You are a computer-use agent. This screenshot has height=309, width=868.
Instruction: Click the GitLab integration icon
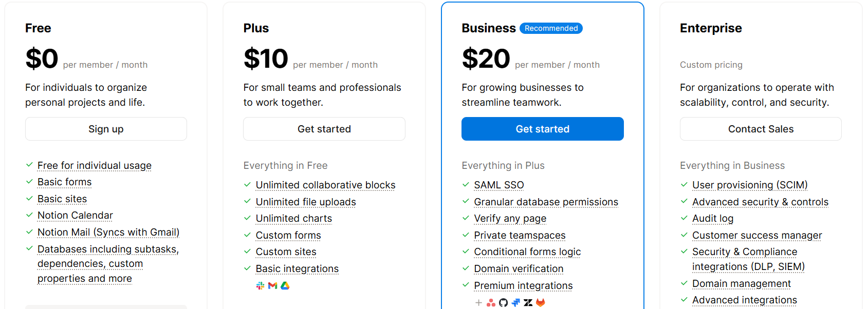(540, 303)
